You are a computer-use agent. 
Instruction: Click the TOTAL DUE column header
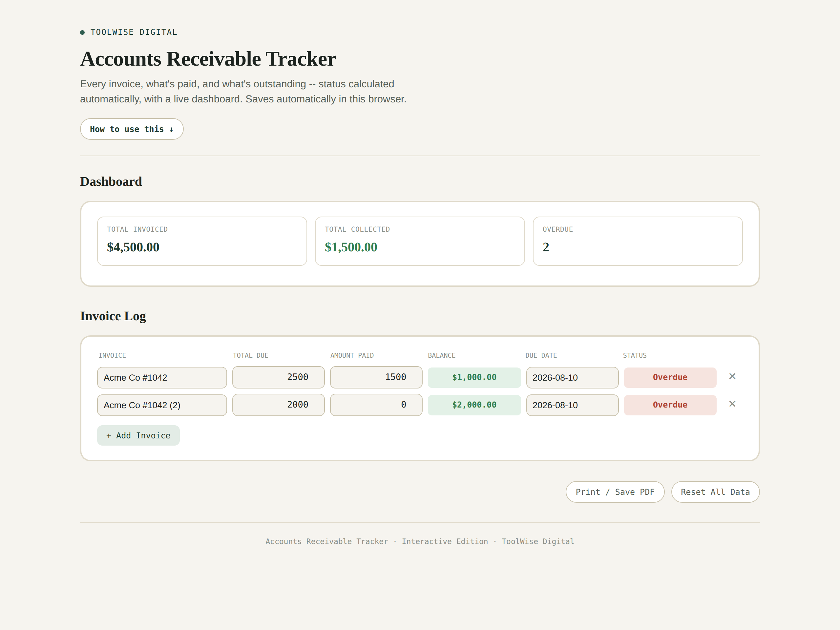250,355
